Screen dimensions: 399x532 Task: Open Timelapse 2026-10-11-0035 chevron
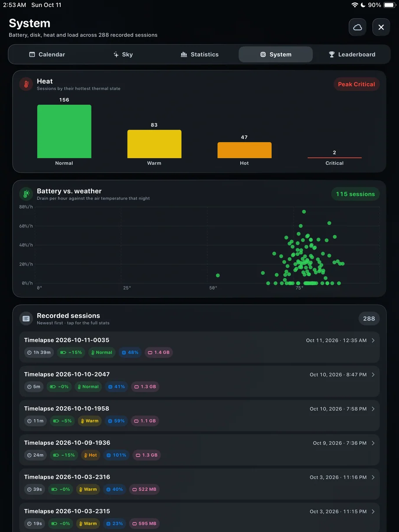[373, 340]
